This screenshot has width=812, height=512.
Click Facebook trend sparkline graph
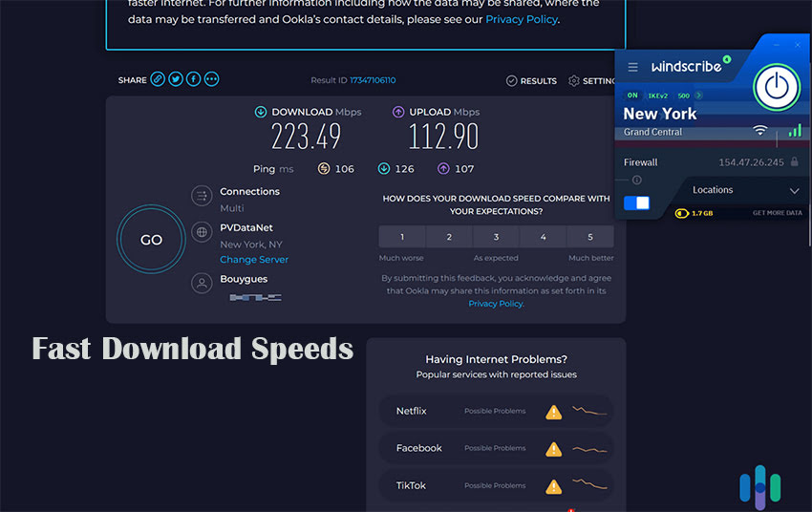589,449
